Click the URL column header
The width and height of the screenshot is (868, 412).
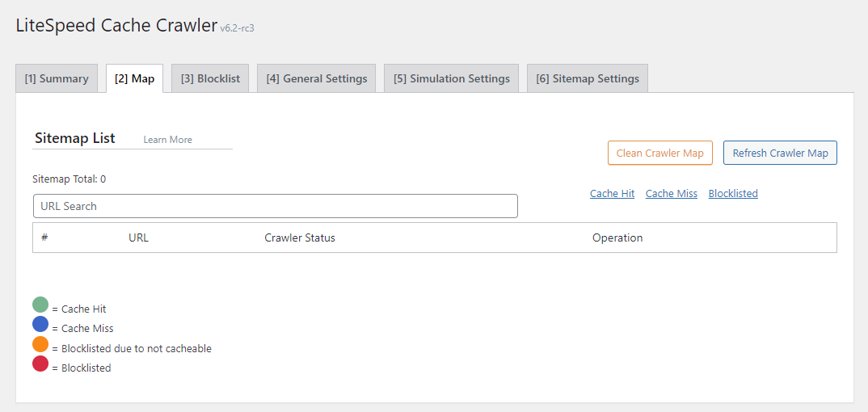138,238
